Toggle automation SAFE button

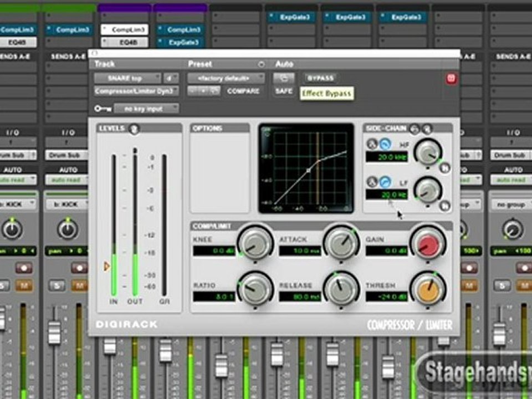pos(284,91)
